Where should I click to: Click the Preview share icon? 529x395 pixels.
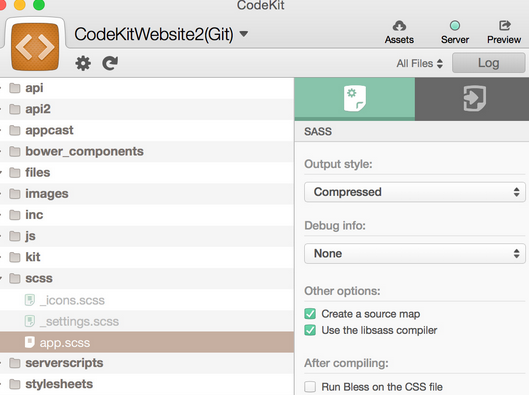(504, 26)
